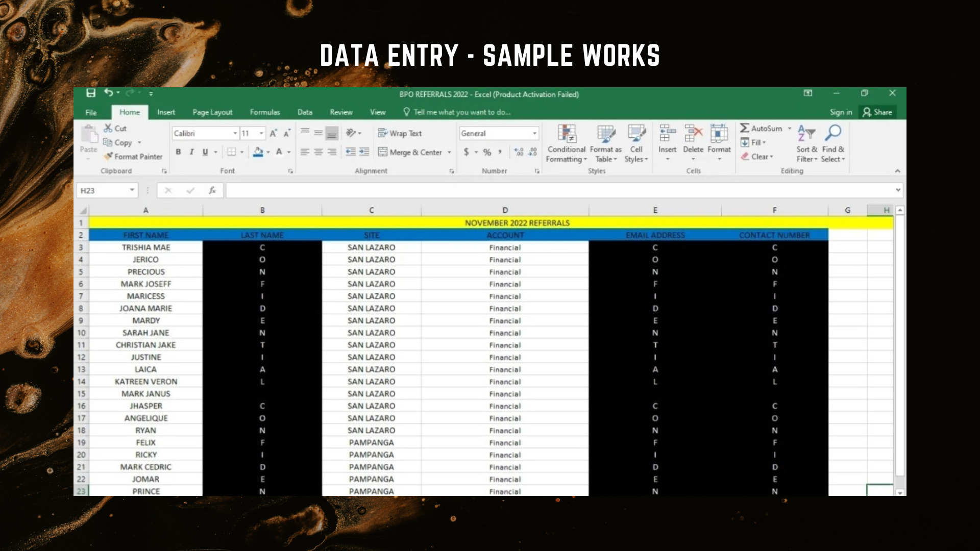Expand the Name Box dropdown arrow
Viewport: 980px width, 551px height.
132,190
